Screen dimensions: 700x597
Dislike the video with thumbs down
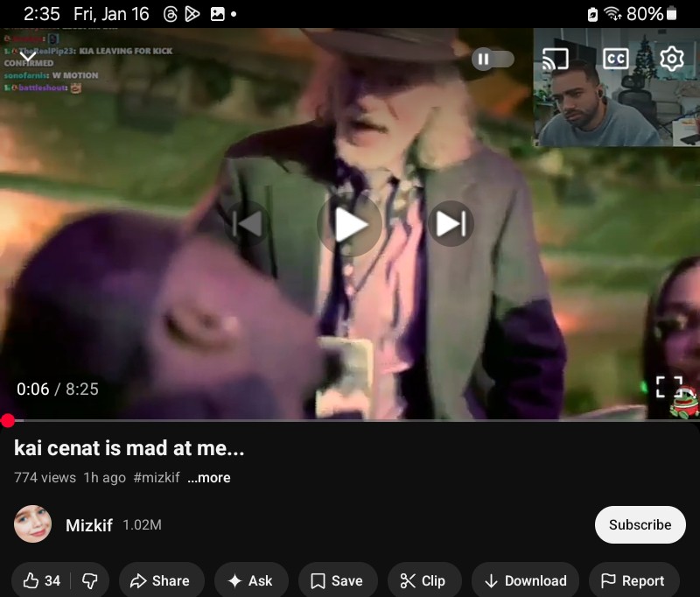point(90,580)
